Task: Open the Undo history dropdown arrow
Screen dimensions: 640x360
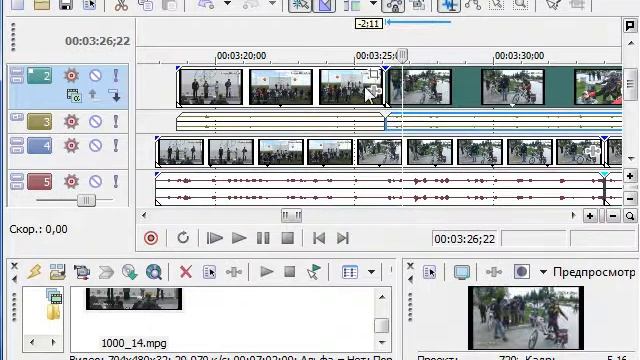Action: click(227, 4)
